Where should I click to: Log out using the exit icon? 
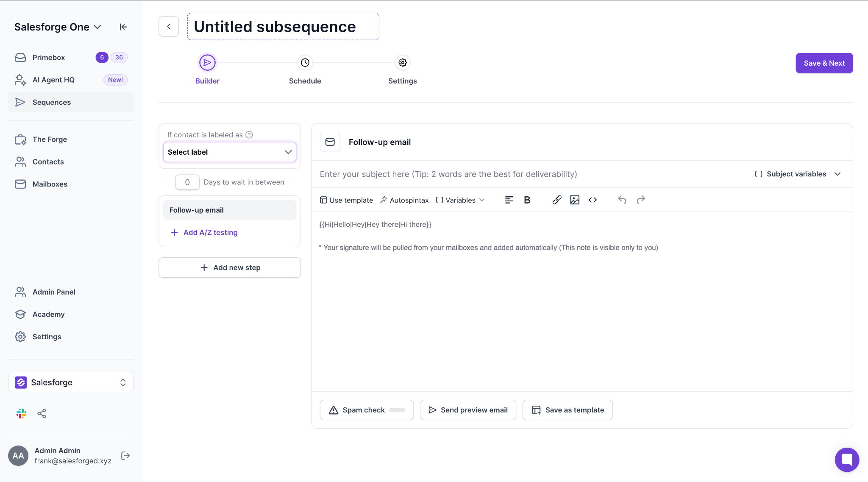pos(125,456)
